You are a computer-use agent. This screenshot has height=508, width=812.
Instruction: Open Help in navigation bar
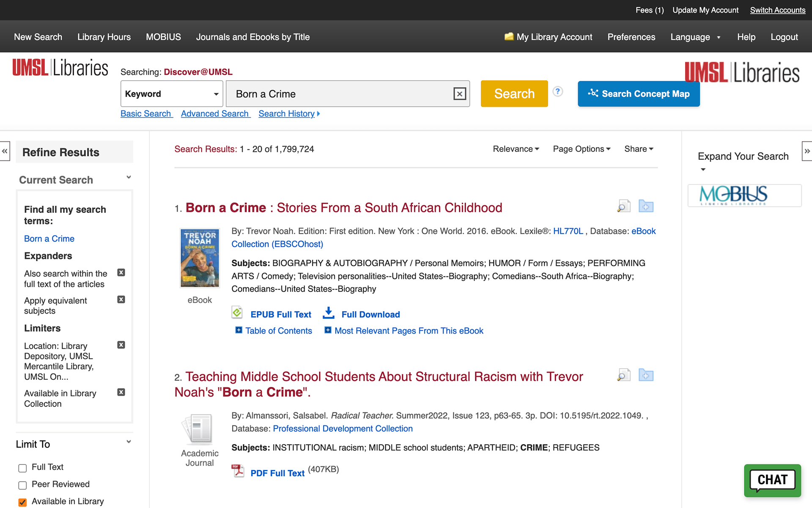[746, 37]
